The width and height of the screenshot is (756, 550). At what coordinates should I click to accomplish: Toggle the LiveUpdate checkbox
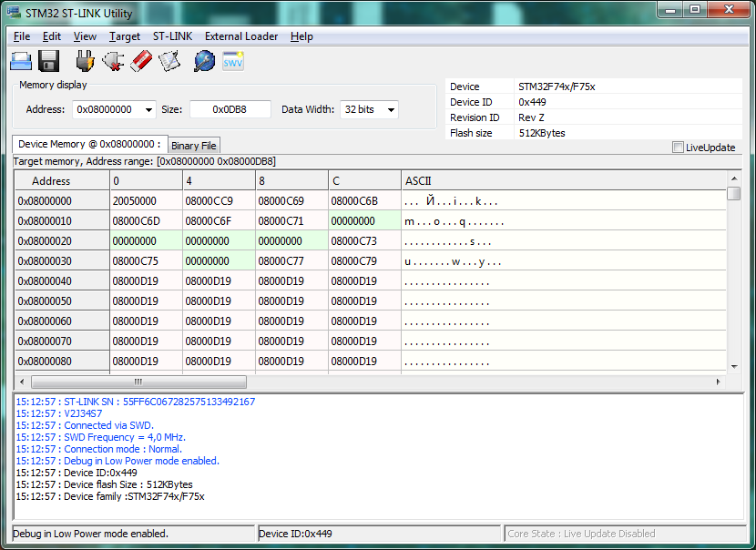(678, 148)
